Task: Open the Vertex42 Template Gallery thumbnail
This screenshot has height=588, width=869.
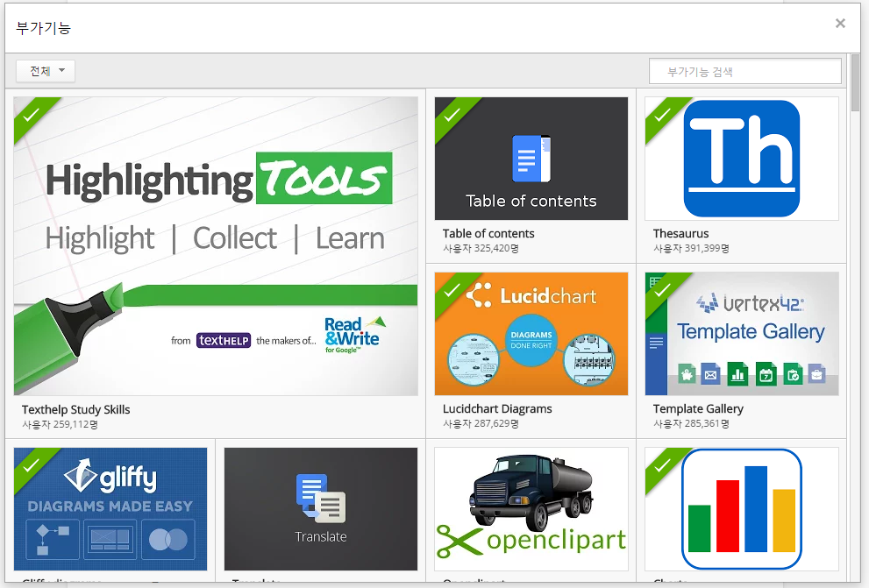Action: pyautogui.click(x=742, y=333)
